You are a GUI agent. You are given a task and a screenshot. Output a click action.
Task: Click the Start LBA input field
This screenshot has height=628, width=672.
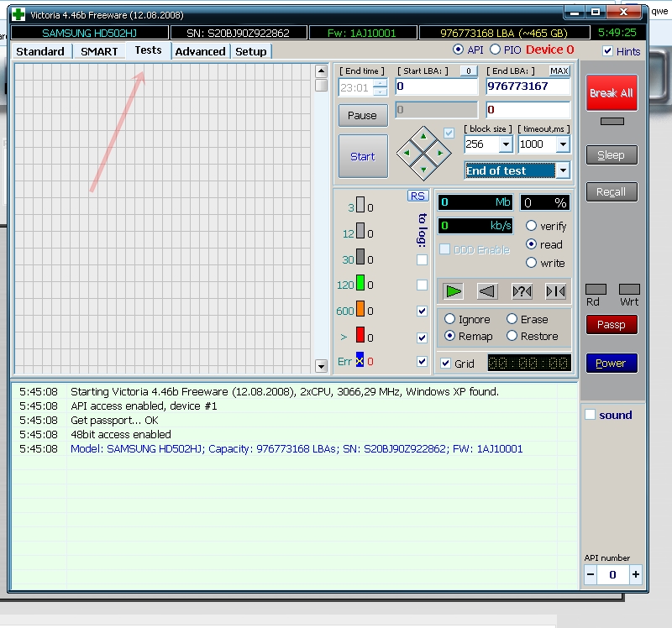[x=435, y=86]
